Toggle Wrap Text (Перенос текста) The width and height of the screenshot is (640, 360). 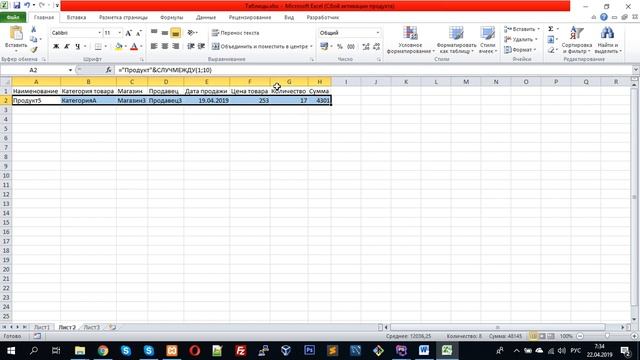(236, 33)
